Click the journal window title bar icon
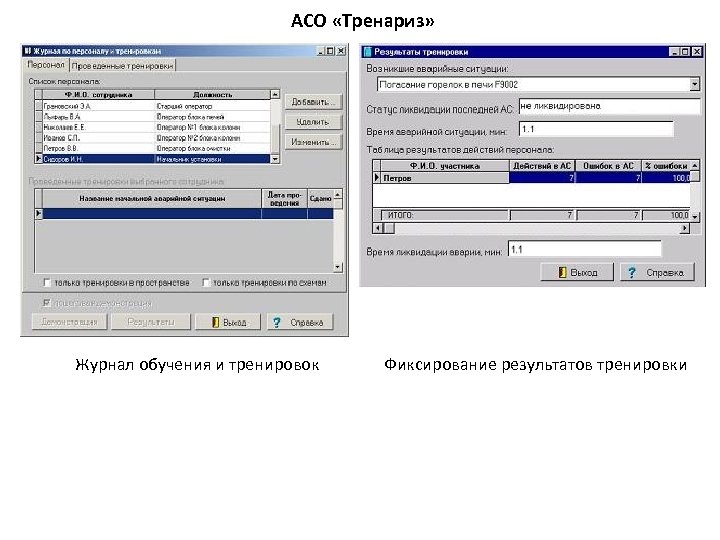Screen dimensions: 720x540 [x=28, y=51]
